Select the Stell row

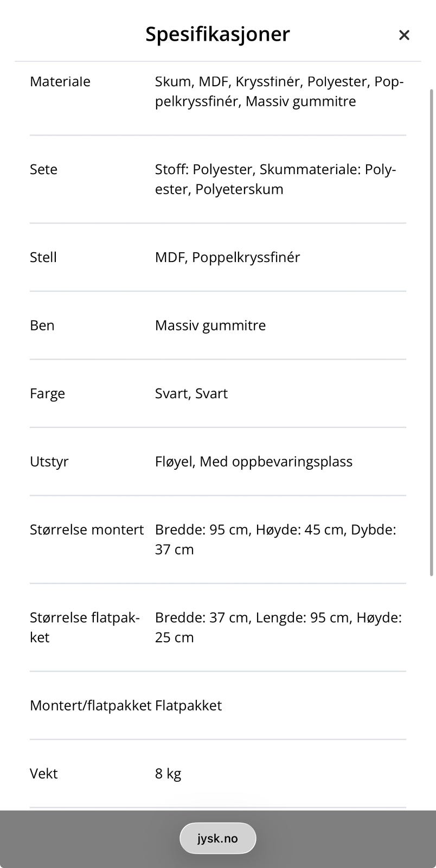click(x=43, y=257)
